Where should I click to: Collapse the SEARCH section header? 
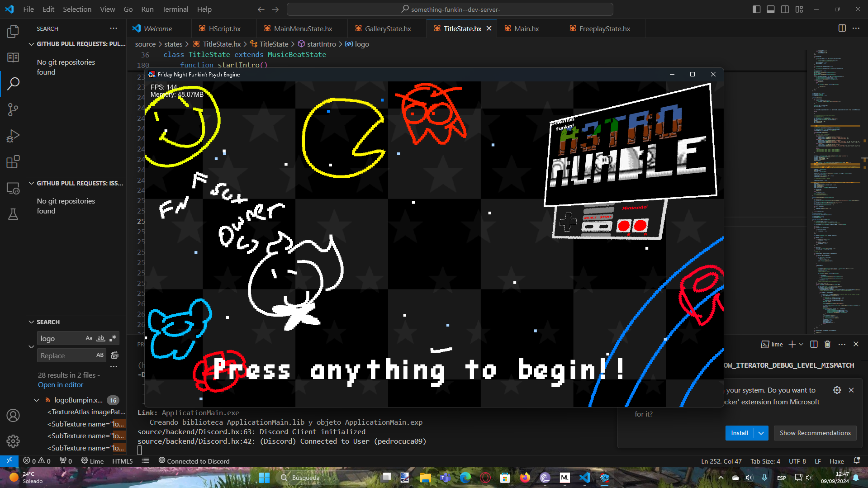click(76, 322)
